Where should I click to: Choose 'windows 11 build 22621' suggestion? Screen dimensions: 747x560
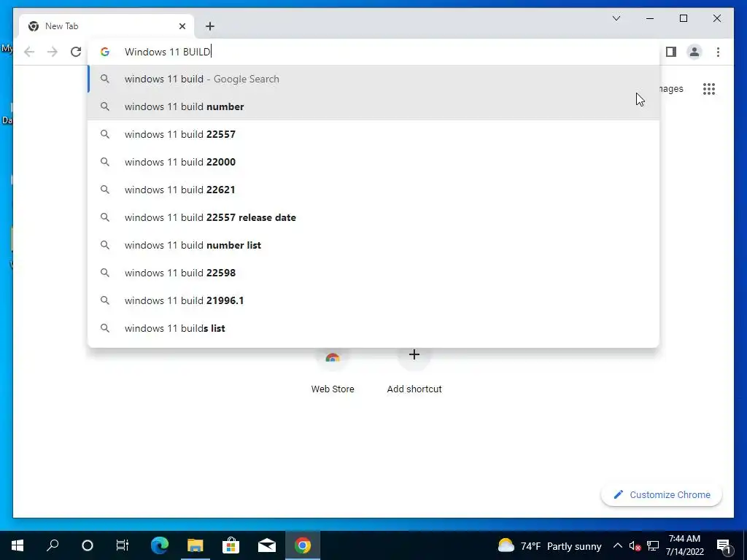374,190
